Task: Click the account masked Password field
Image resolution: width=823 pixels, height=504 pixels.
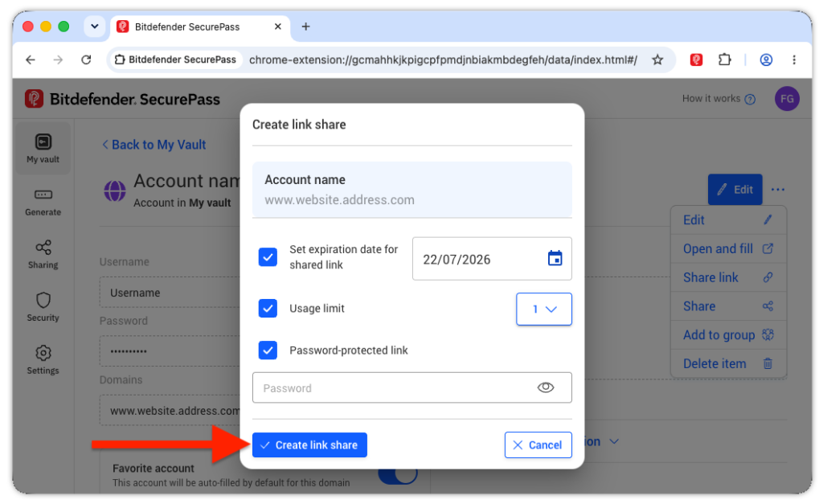Action: point(170,351)
